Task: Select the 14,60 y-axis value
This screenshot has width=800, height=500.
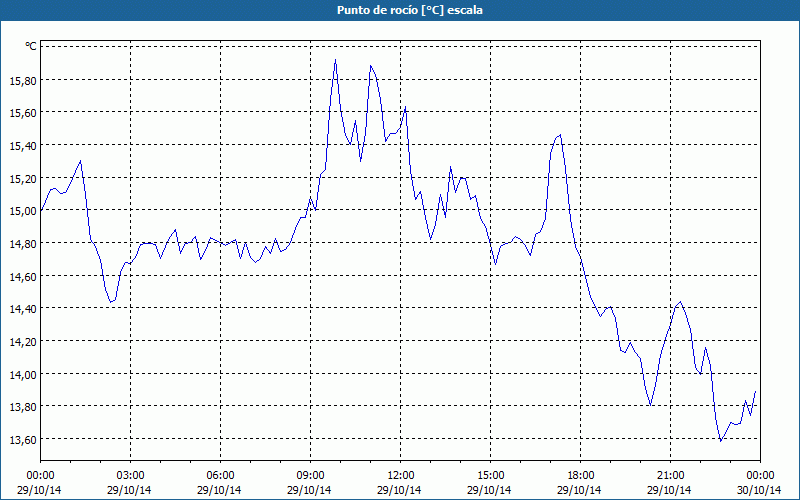Action: pos(23,276)
